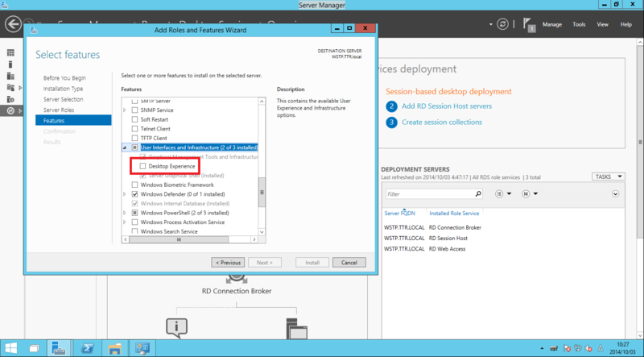Open the View menu
This screenshot has width=644, height=357.
click(602, 24)
